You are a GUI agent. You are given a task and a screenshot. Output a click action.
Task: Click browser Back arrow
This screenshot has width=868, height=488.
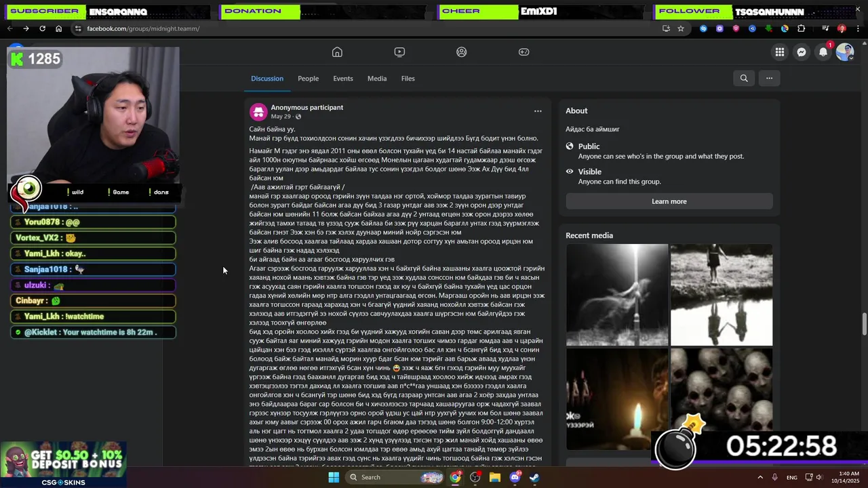coord(9,28)
